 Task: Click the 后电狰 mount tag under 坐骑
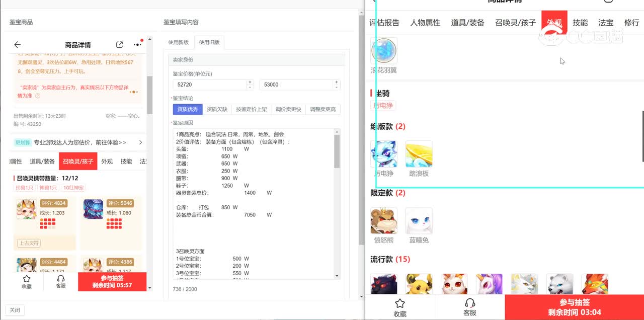[383, 106]
